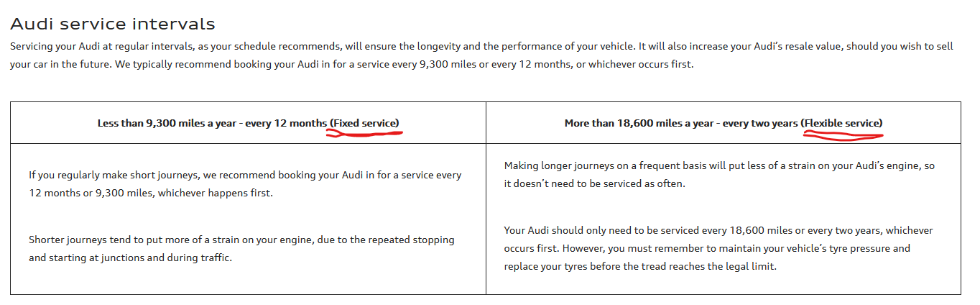Click the "(Fixed service)" text in the left header
Viewport: 980px width, 305px height.
click(x=364, y=123)
